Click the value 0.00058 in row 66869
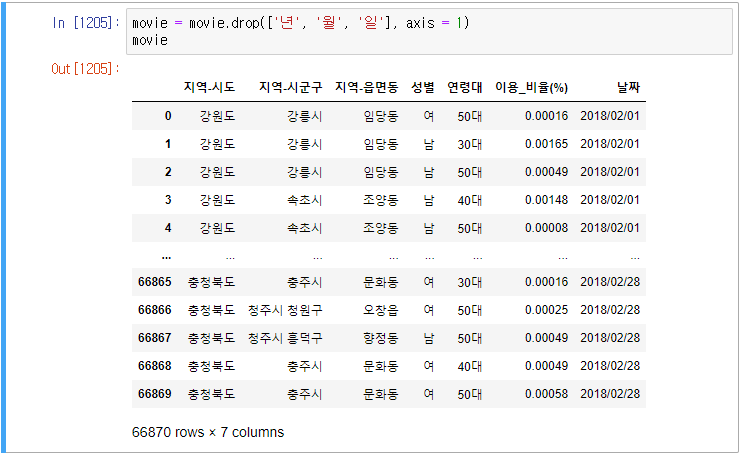 pyautogui.click(x=546, y=394)
